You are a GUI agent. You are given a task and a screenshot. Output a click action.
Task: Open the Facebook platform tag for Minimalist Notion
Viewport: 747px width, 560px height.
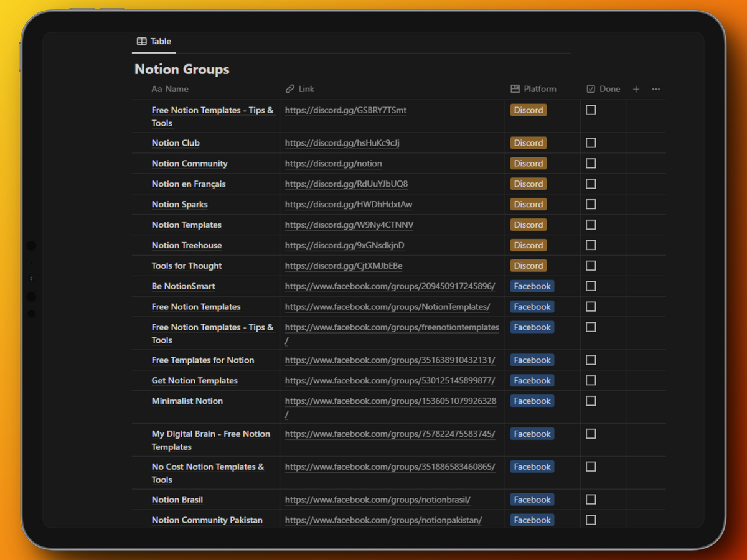coord(532,401)
